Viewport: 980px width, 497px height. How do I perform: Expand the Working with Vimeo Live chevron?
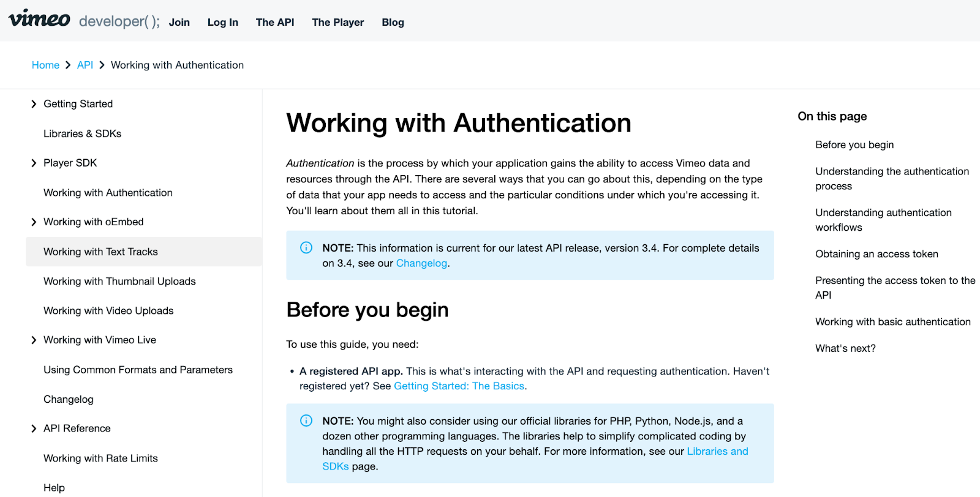[34, 340]
